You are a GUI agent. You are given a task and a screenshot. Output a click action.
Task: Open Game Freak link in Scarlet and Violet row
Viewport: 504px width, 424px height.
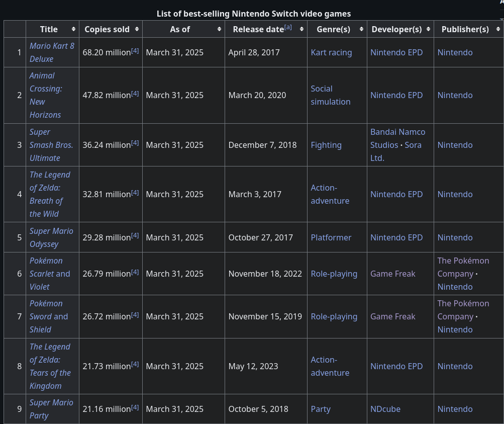393,274
